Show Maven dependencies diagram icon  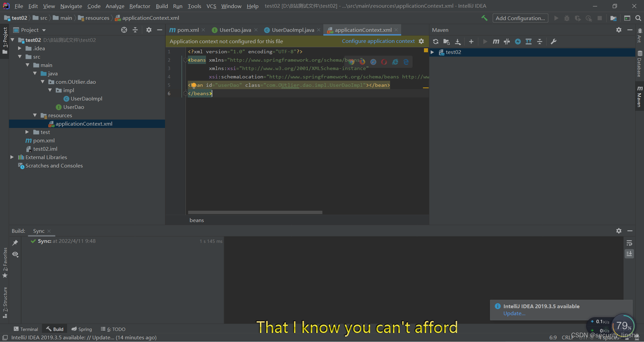(529, 42)
